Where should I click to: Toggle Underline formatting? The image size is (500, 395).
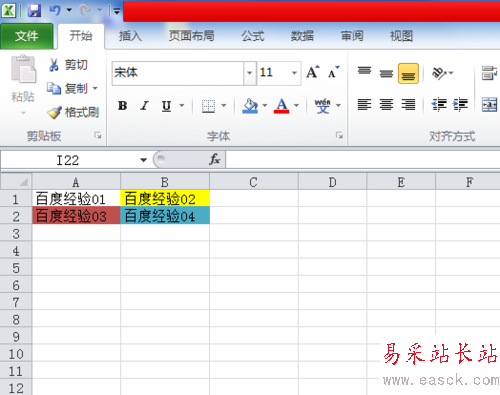tap(166, 106)
